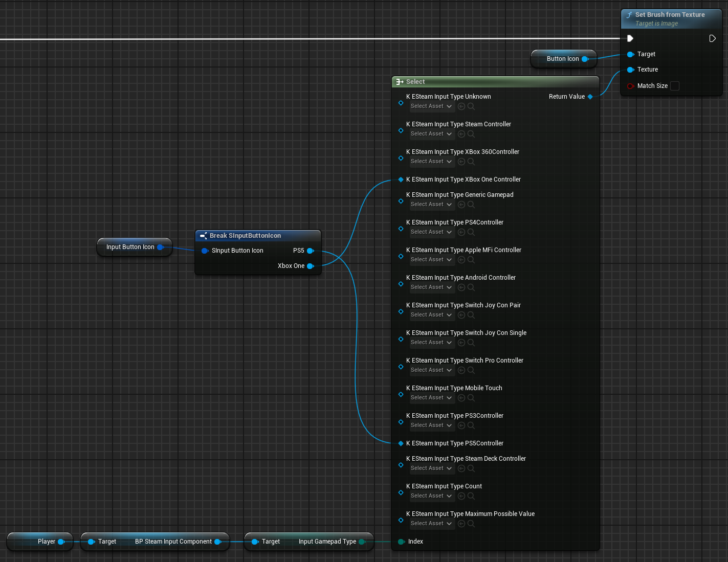
Task: Click the browse asset magnifier for ESteam Input Type Unknown
Action: click(x=471, y=106)
